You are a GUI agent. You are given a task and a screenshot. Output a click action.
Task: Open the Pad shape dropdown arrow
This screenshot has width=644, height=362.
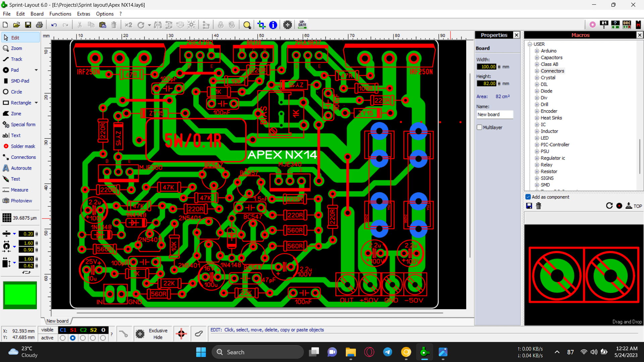click(x=36, y=70)
